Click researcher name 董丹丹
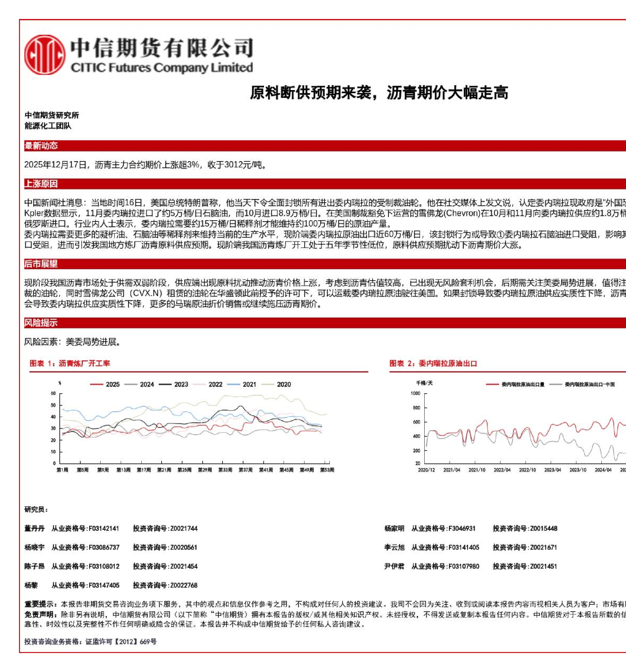The image size is (626, 672). 34,528
